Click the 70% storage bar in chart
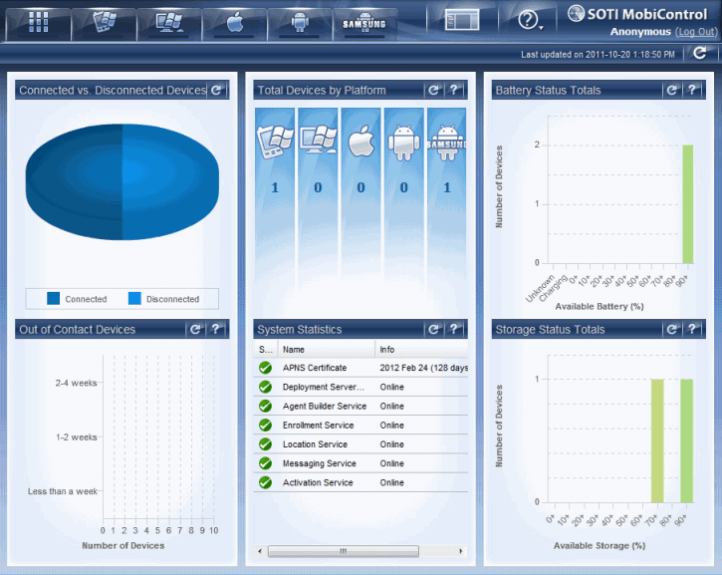Image resolution: width=722 pixels, height=575 pixels. click(657, 441)
